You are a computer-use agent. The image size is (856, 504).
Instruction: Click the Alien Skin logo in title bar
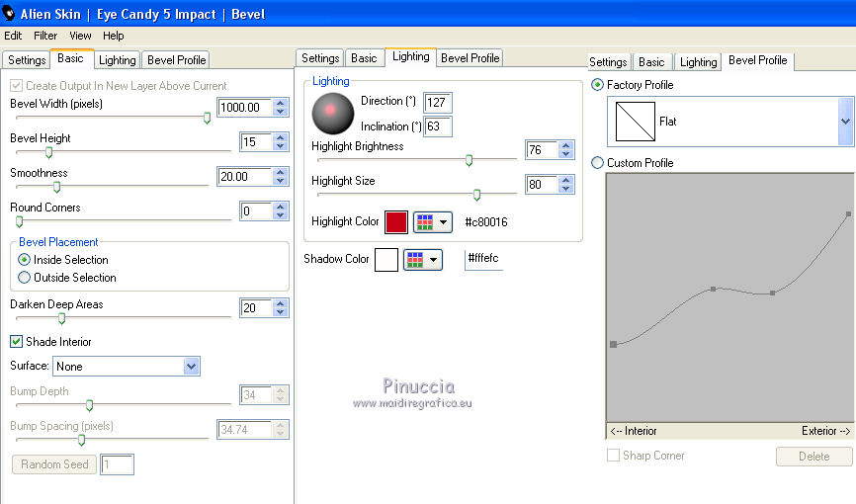[8, 13]
